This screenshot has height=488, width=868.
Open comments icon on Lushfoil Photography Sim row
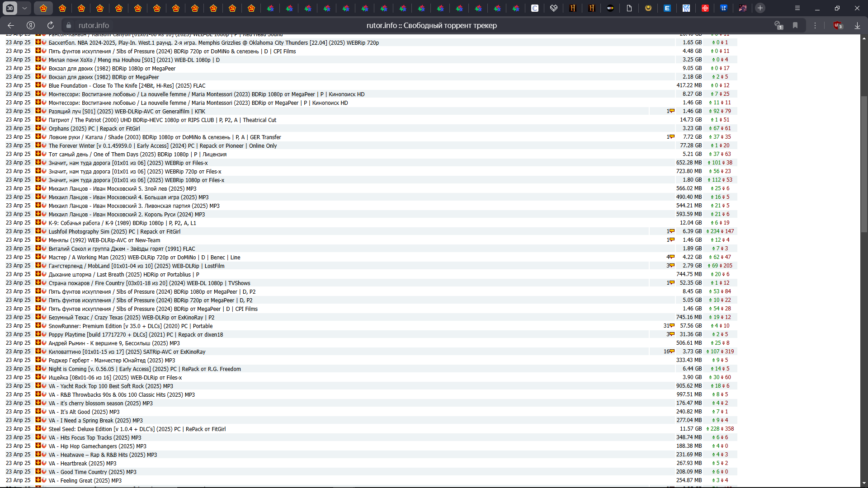pyautogui.click(x=672, y=231)
